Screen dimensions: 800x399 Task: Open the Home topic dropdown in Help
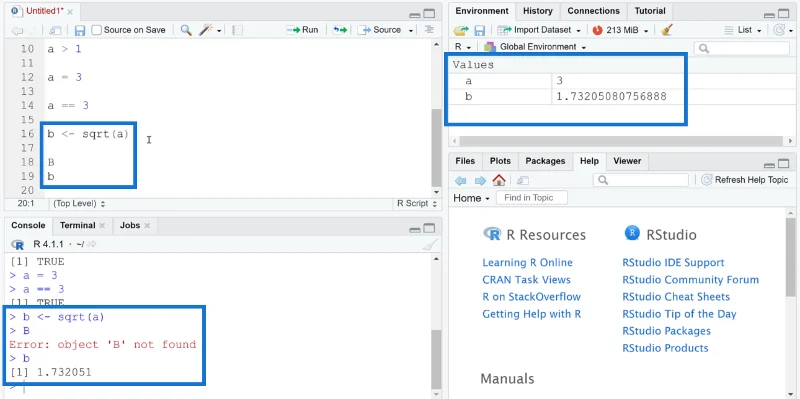point(471,198)
